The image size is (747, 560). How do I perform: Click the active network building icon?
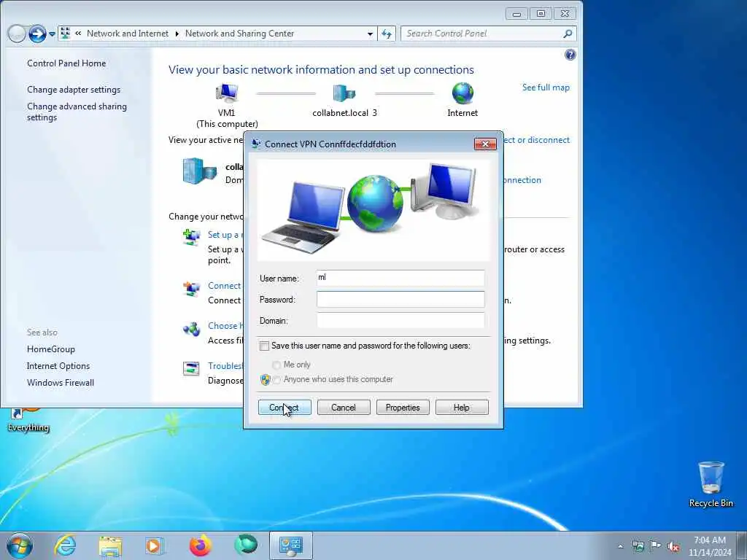coord(200,171)
